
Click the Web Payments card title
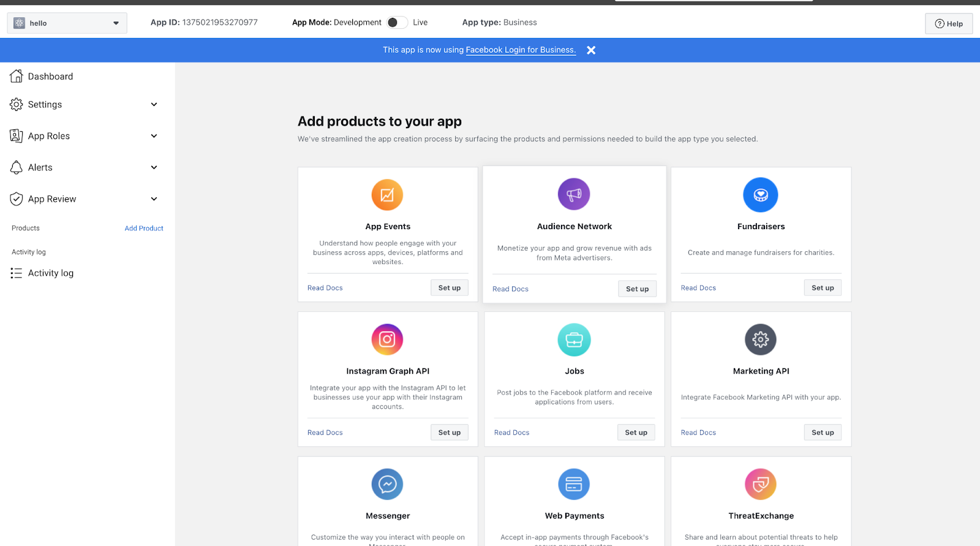click(575, 516)
